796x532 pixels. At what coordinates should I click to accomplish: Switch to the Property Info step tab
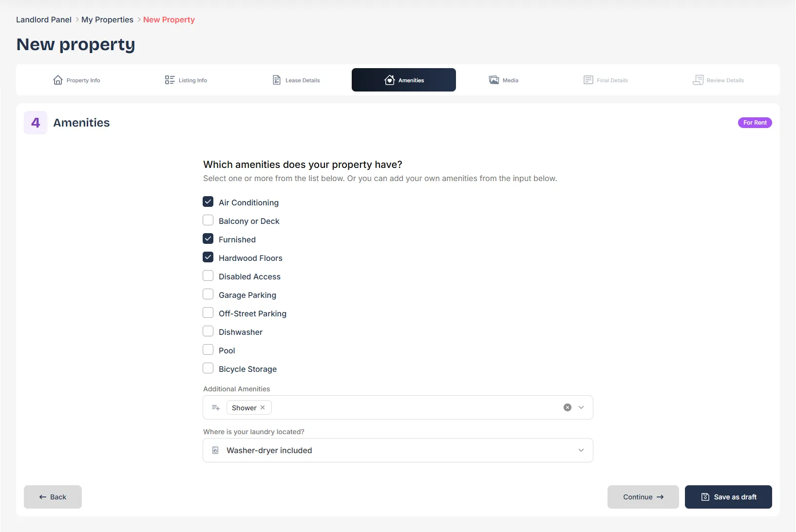[x=76, y=80]
